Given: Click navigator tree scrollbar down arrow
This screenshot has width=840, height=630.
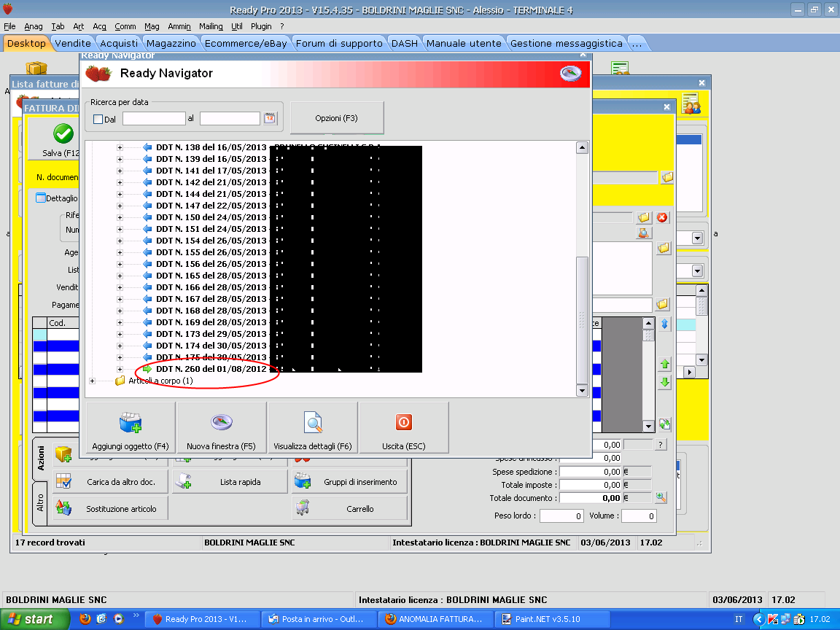Looking at the screenshot, I should [x=582, y=391].
